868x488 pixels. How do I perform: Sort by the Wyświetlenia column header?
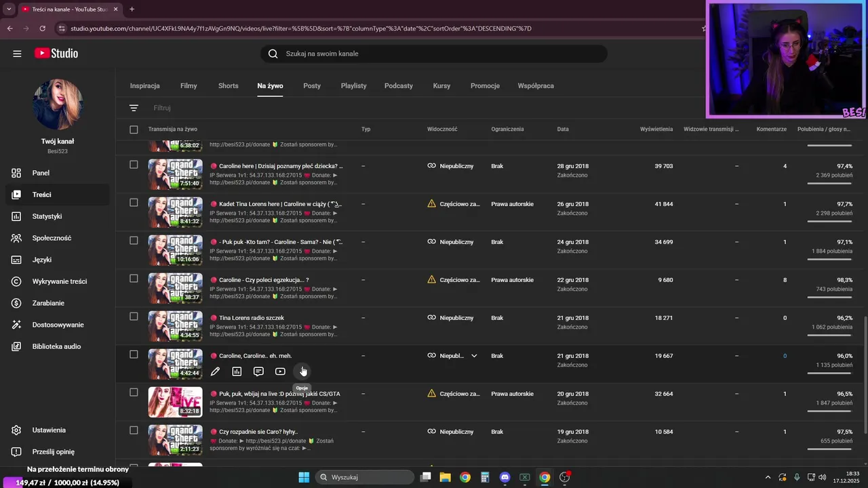656,129
